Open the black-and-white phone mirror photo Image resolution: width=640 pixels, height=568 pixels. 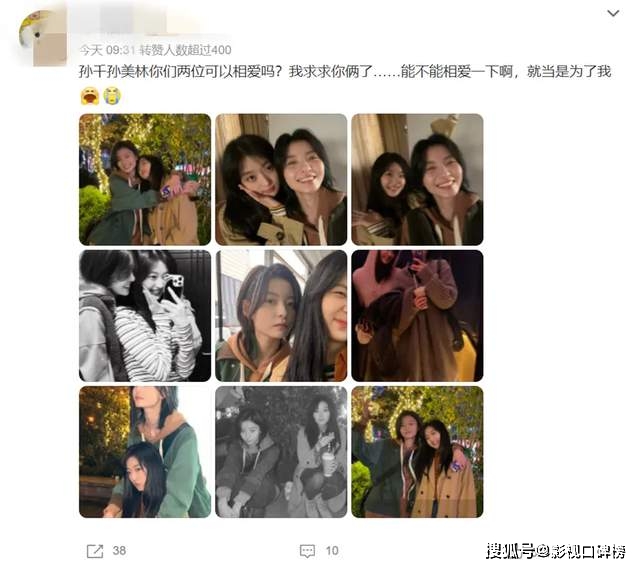tap(145, 316)
